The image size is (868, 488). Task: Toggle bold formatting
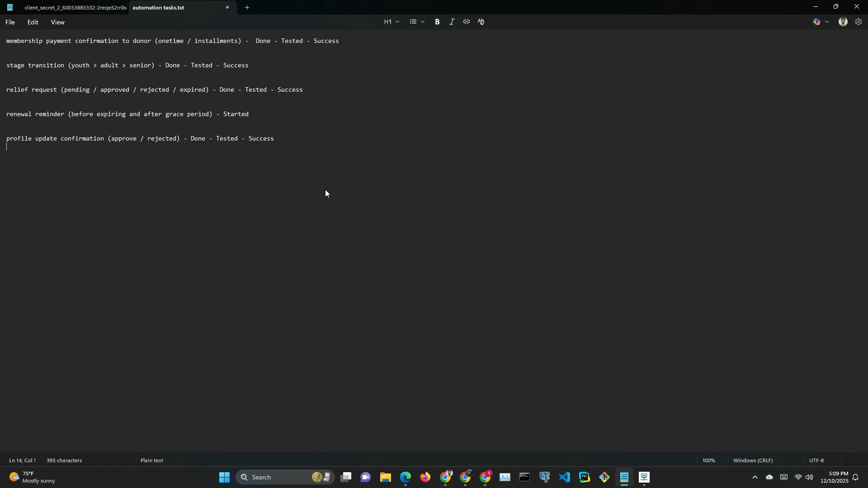(x=437, y=22)
